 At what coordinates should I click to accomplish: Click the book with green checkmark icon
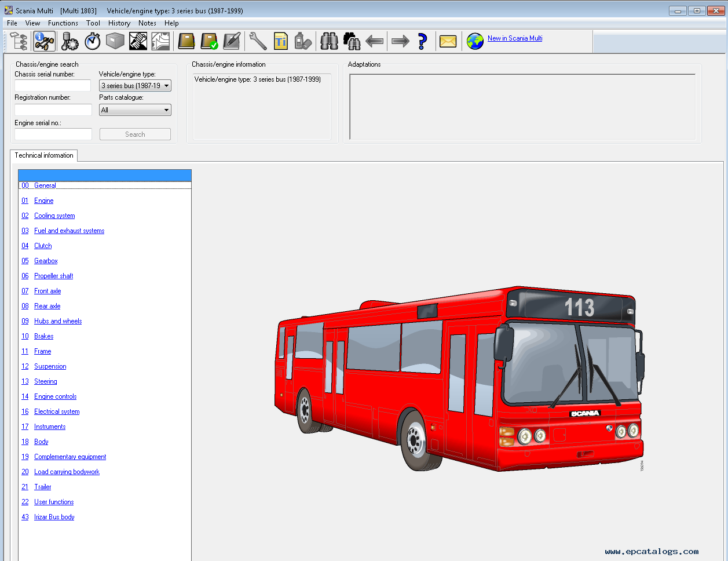(x=209, y=41)
